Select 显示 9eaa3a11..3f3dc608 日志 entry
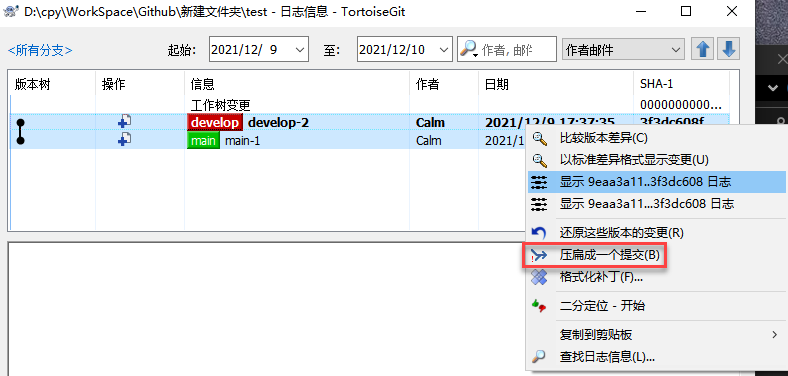Image resolution: width=788 pixels, height=376 pixels. (x=656, y=182)
